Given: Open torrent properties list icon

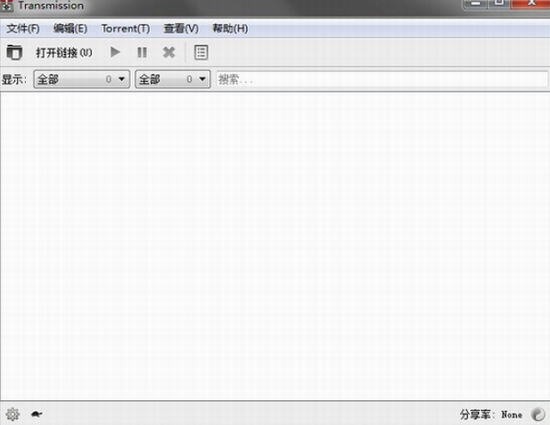Looking at the screenshot, I should (201, 53).
